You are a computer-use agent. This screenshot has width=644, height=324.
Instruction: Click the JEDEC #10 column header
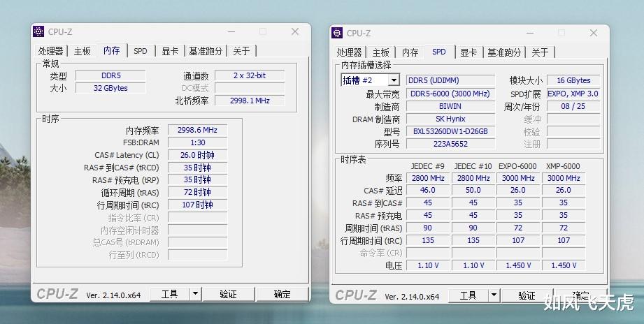(x=473, y=166)
